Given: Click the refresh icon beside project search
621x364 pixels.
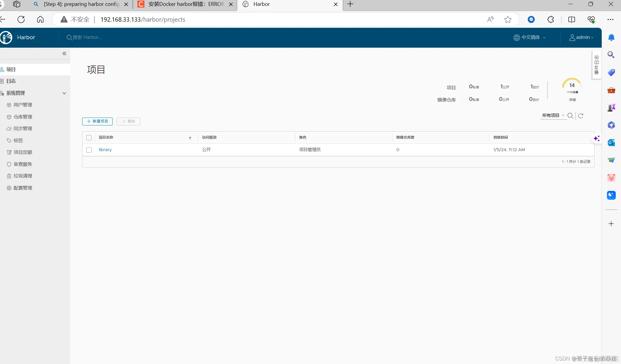Looking at the screenshot, I should click(x=581, y=116).
